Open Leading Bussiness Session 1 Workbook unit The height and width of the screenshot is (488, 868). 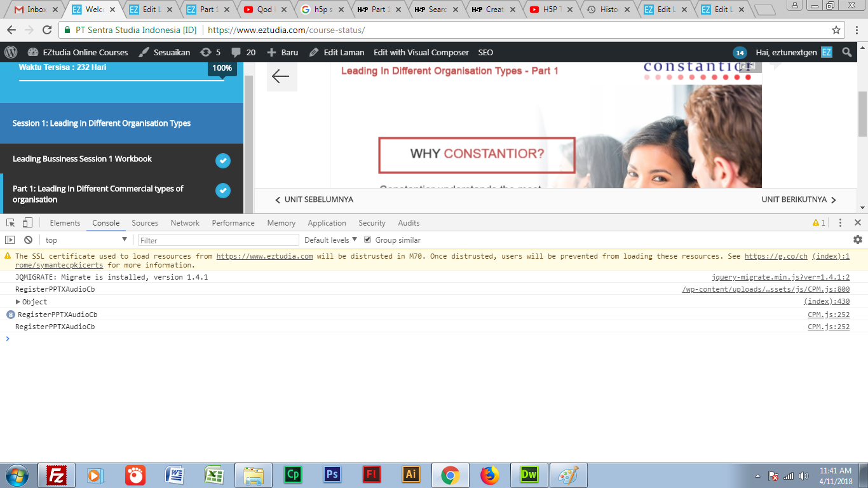82,159
